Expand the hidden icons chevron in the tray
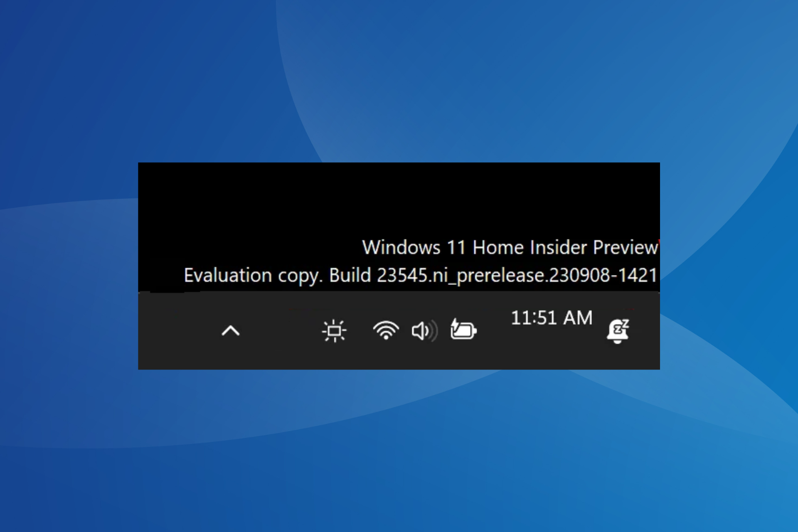Viewport: 798px width, 532px height. (231, 331)
